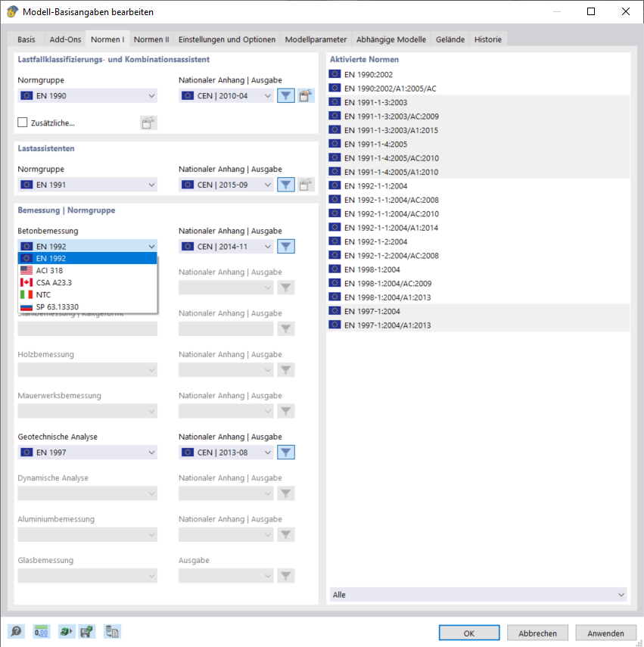Click the Anwenden button

[x=606, y=633]
